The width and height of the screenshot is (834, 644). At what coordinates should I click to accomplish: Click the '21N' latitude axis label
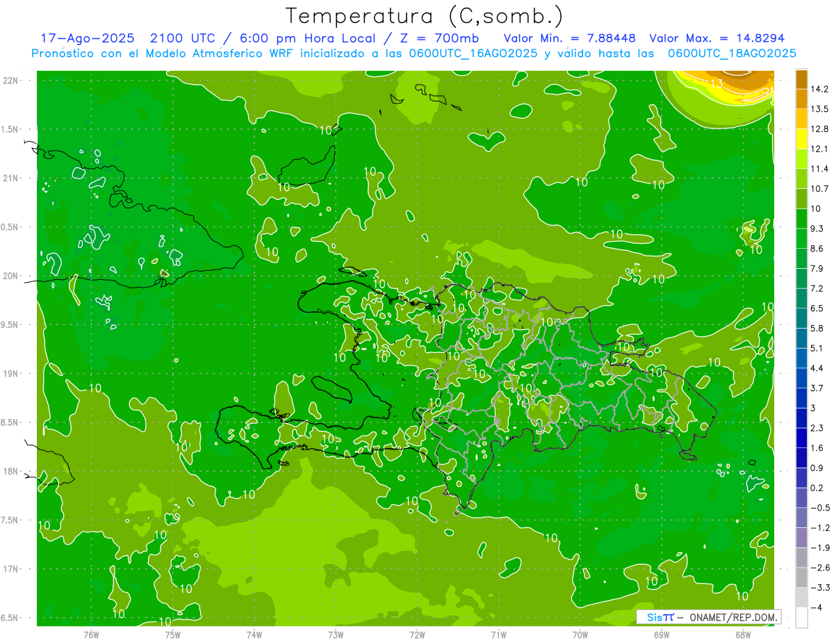(x=10, y=179)
